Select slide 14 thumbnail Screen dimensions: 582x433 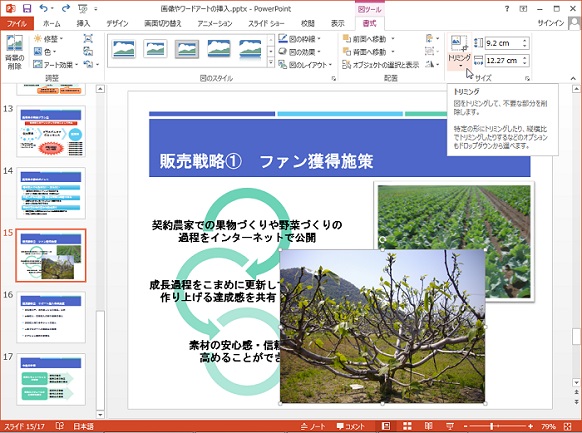(x=51, y=193)
